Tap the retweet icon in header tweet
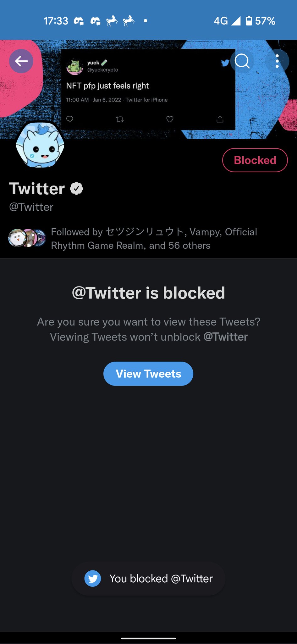This screenshot has height=644, width=297. pos(120,119)
